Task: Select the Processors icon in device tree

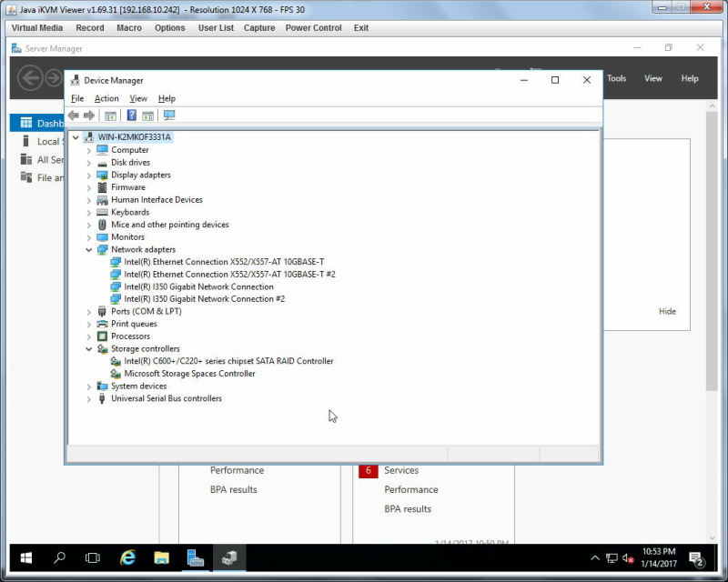Action: [102, 336]
